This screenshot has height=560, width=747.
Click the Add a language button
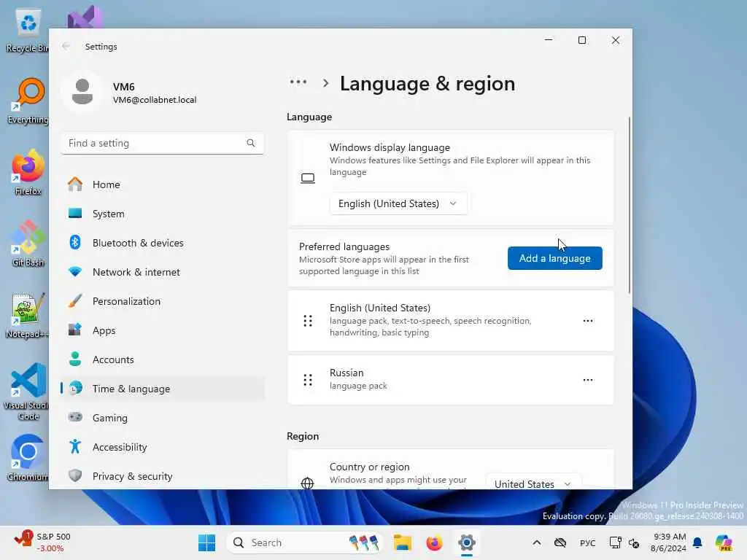pos(554,258)
